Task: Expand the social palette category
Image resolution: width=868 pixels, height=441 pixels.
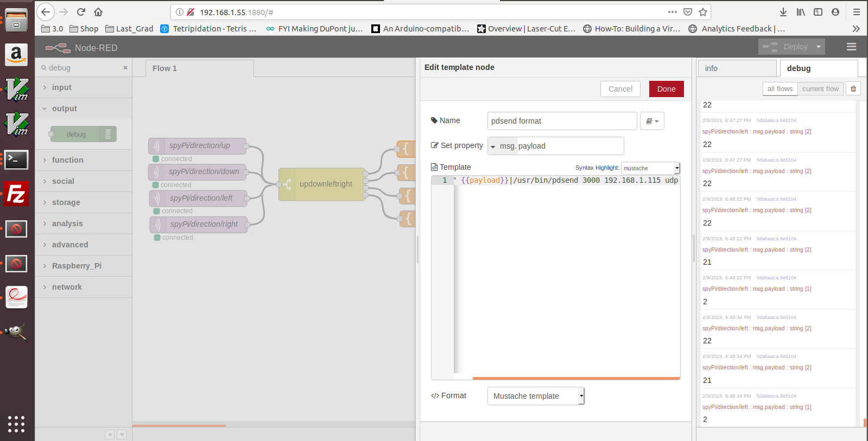Action: (84, 181)
